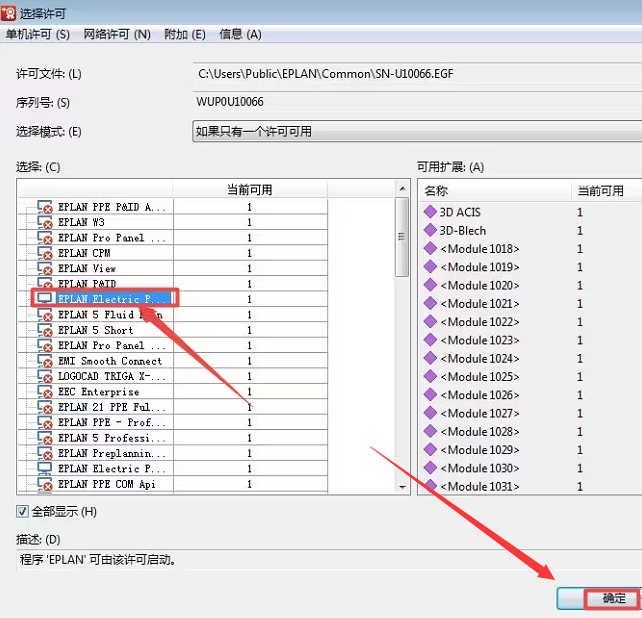This screenshot has width=642, height=618.
Task: Open the 单机许可 (S) menu
Action: (38, 34)
